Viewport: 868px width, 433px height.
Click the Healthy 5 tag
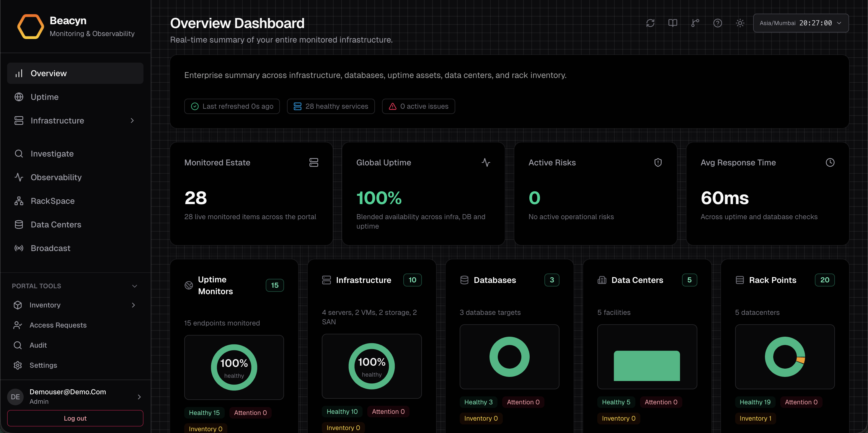tap(616, 402)
